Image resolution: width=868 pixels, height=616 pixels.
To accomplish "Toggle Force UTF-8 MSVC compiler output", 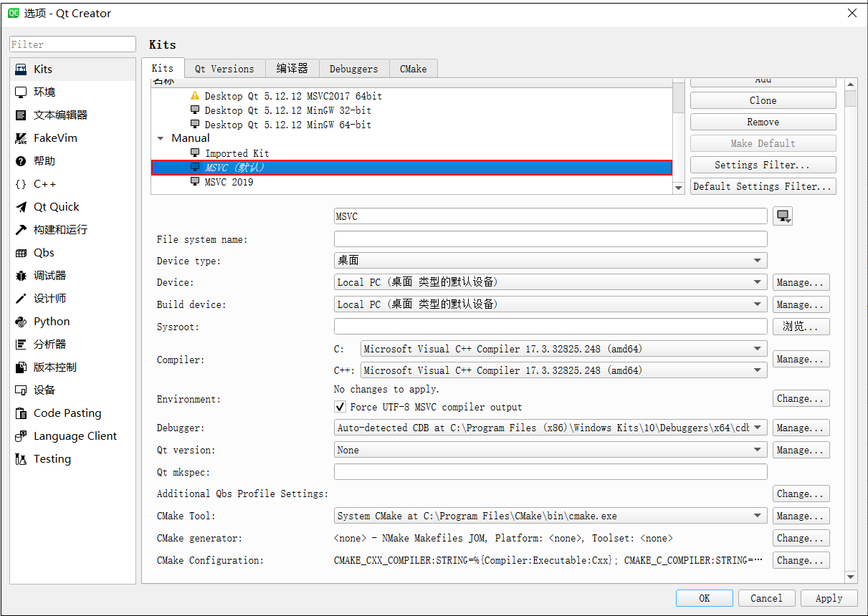I will [x=340, y=407].
